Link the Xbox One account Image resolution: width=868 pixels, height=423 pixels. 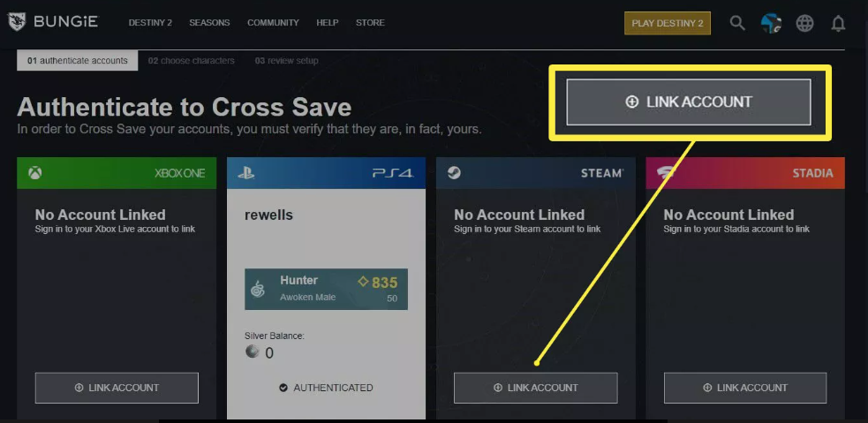point(117,388)
